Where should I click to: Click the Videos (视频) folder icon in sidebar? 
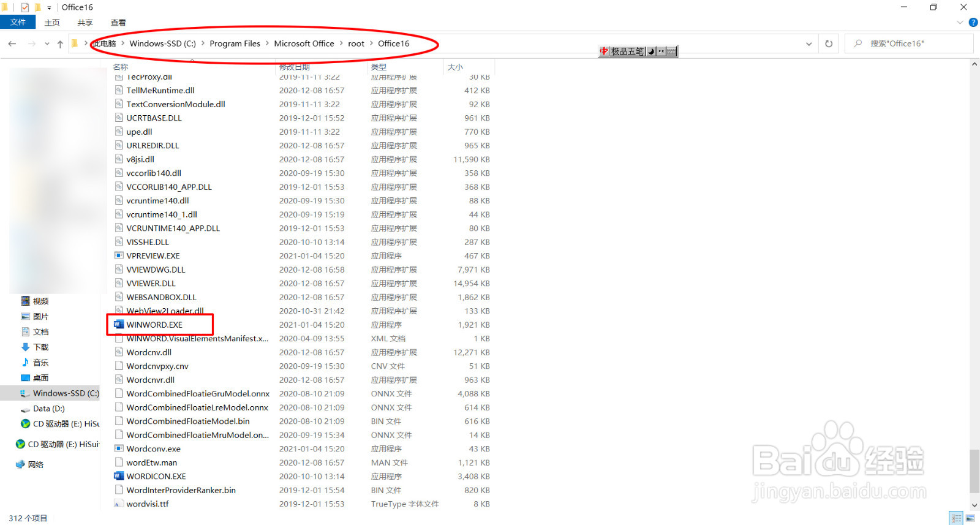[x=25, y=301]
